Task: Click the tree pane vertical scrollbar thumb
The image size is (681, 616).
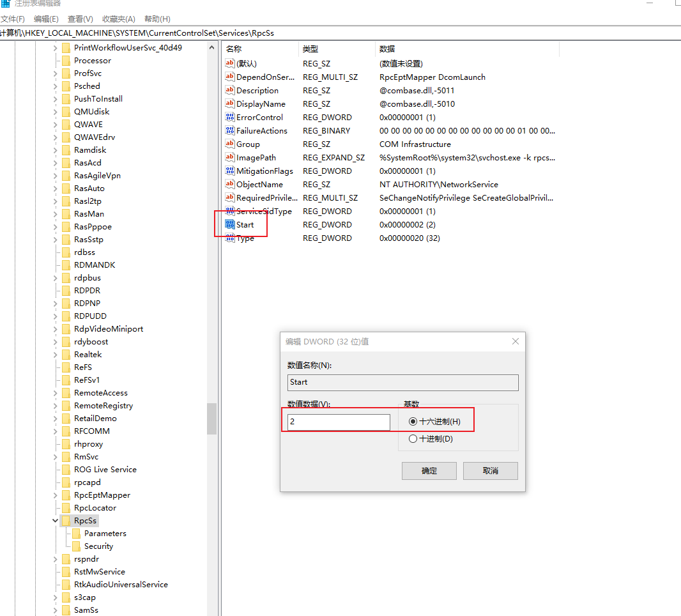Action: pos(211,419)
